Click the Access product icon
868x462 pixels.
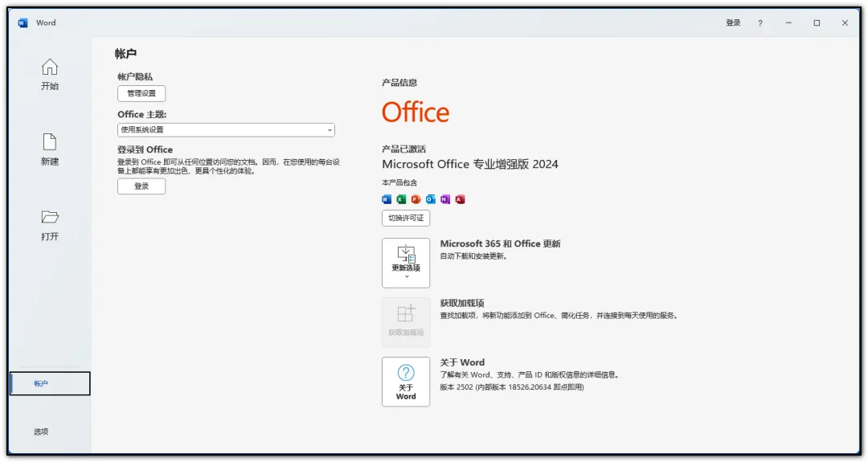click(x=460, y=199)
